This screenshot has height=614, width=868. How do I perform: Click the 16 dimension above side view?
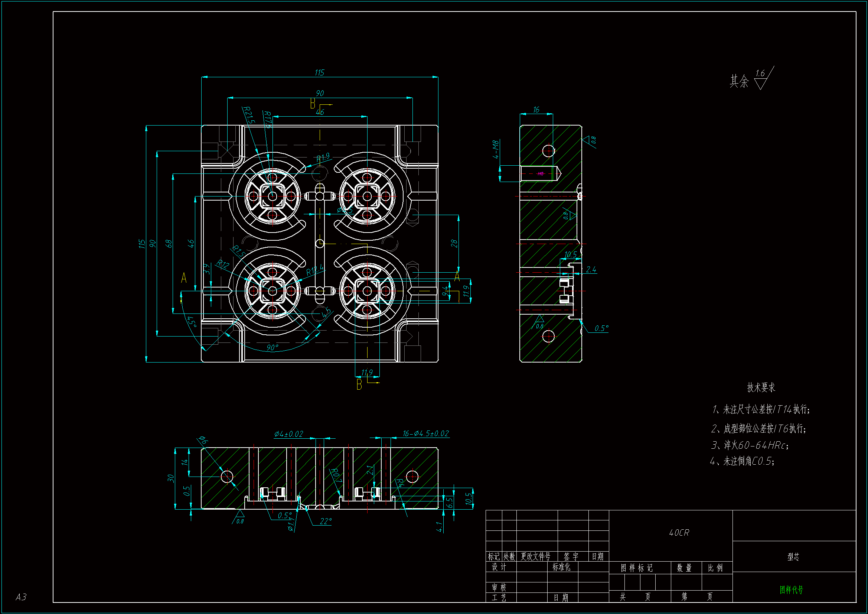tap(536, 110)
